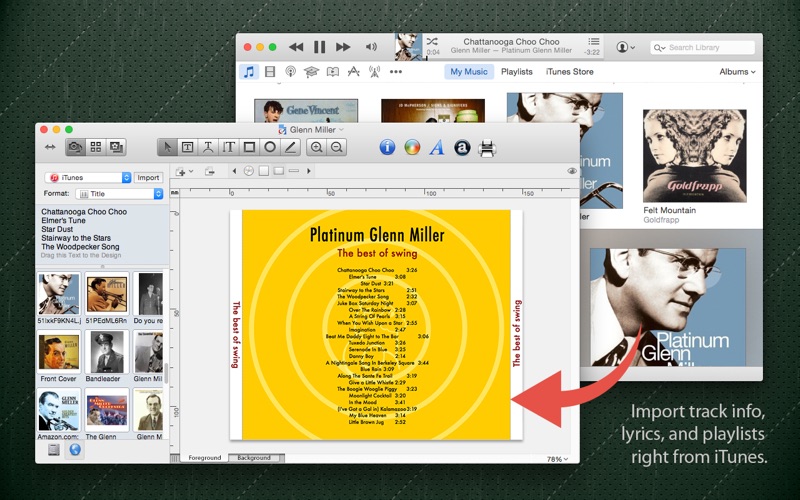
Task: Select the spine design element
Action: (294, 171)
